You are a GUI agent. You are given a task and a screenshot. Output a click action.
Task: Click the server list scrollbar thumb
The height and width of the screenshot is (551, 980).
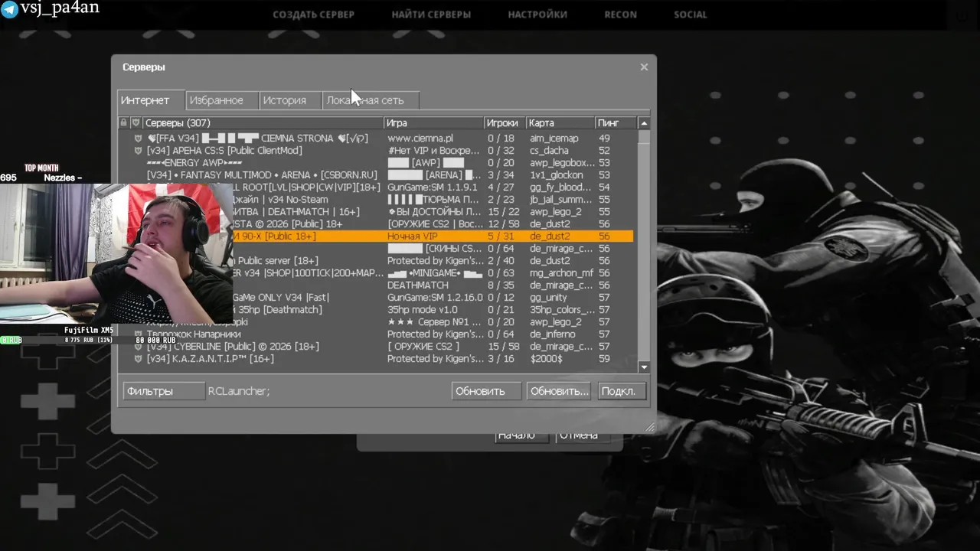[644, 136]
